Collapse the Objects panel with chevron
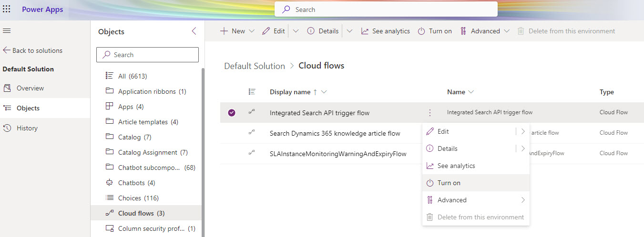This screenshot has width=644, height=237. pos(194,31)
